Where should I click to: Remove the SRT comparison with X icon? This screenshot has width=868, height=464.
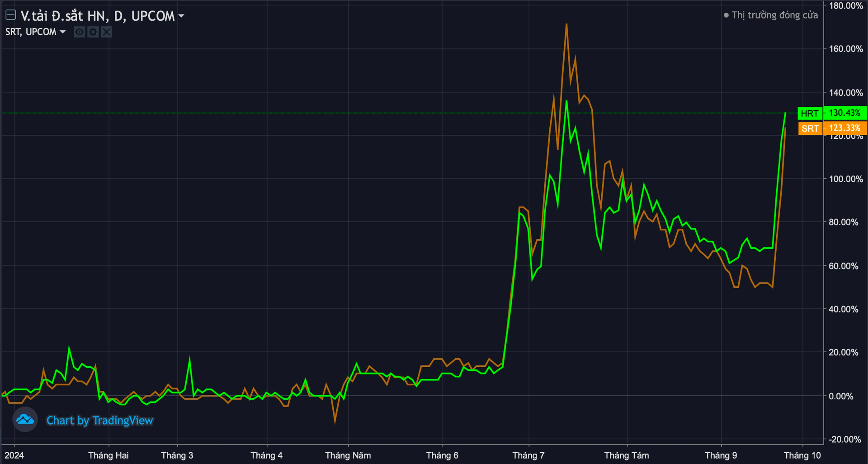point(106,32)
